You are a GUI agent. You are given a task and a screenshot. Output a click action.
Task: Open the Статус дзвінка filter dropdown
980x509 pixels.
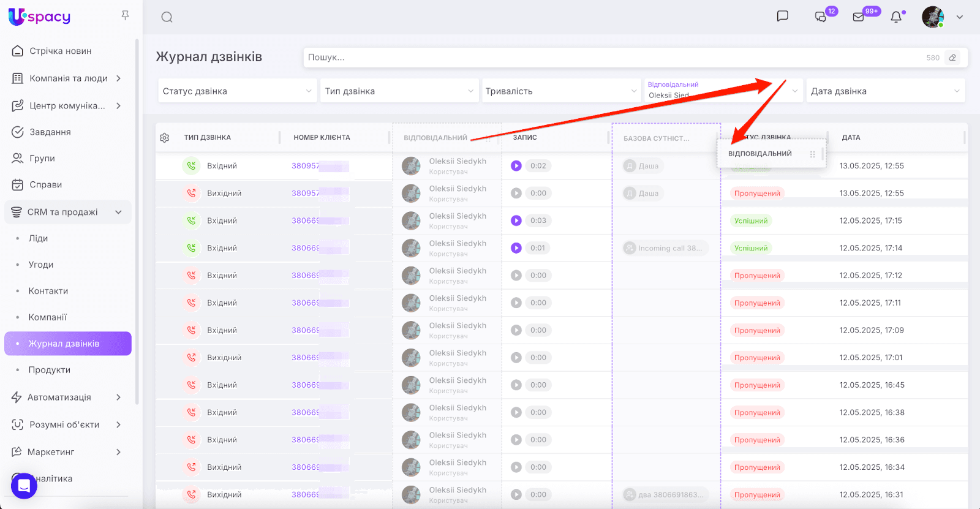237,91
